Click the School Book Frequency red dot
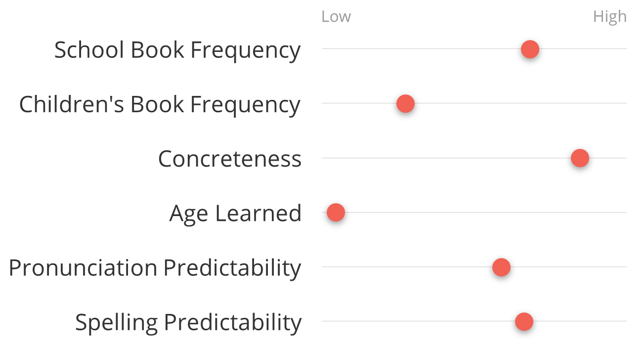This screenshot has height=352, width=644. (x=530, y=49)
